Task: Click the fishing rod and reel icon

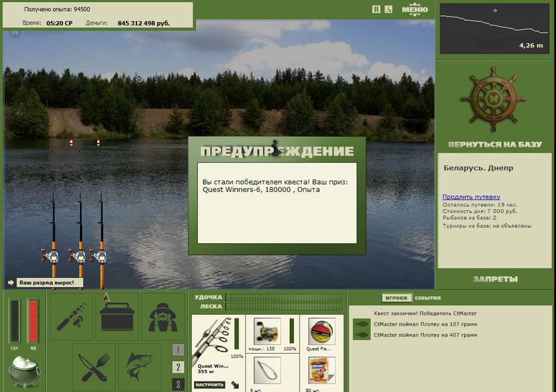Action: coord(72,316)
